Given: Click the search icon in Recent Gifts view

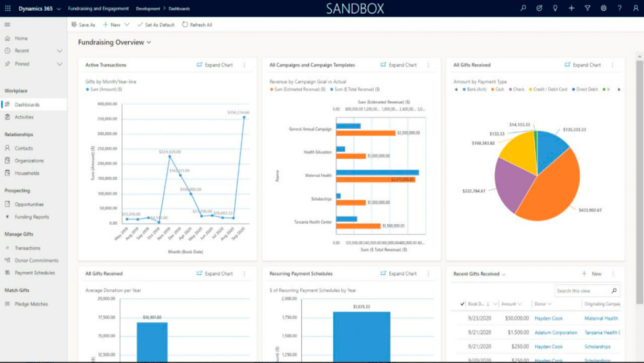Looking at the screenshot, I should pos(614,291).
